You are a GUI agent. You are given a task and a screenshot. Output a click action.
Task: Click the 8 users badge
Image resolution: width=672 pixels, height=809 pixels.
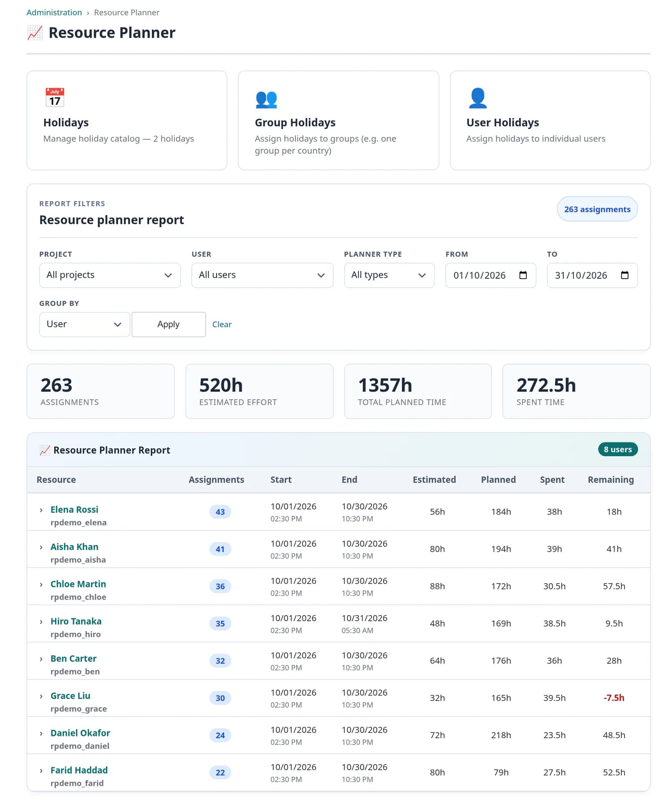click(618, 450)
